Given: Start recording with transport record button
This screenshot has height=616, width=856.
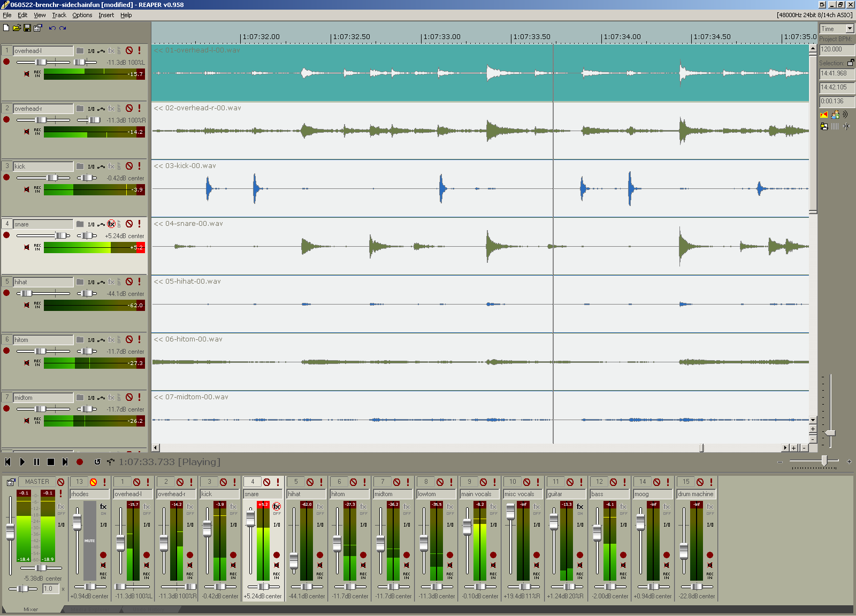Looking at the screenshot, I should pos(80,462).
